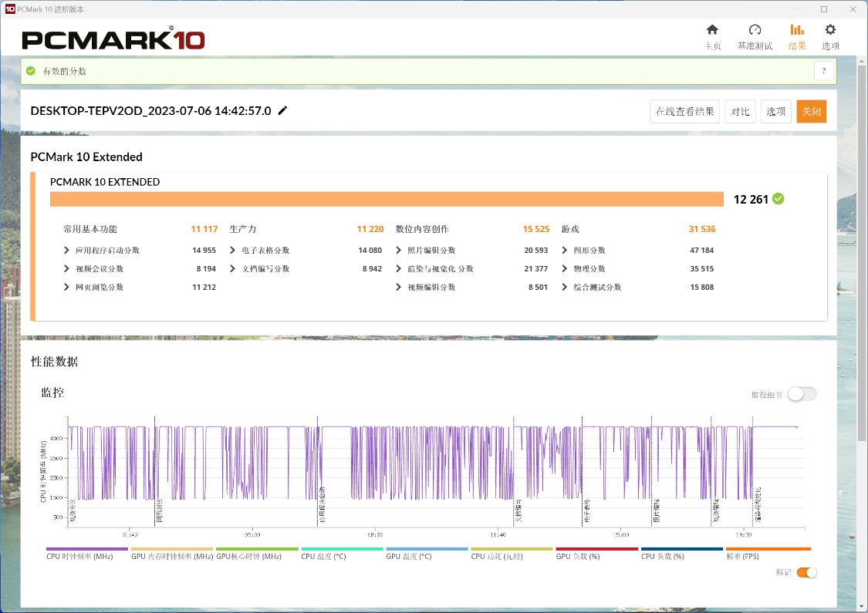Turn off the 标识 markers switch
Image resolution: width=868 pixels, height=613 pixels.
tap(806, 572)
